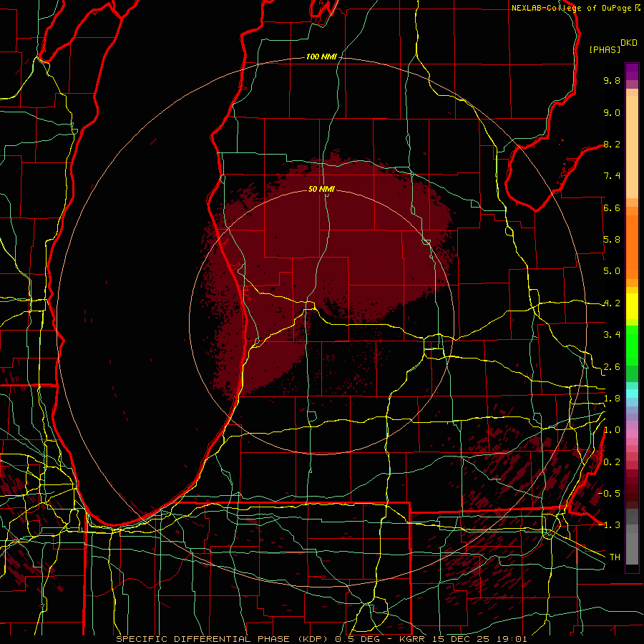644x644 pixels.
Task: Click the 2.6 value on color scale
Action: pos(612,367)
